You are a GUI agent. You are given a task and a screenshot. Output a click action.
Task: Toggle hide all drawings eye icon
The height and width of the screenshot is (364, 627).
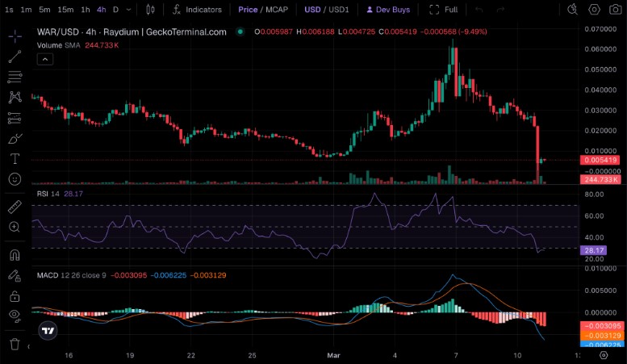click(x=15, y=316)
